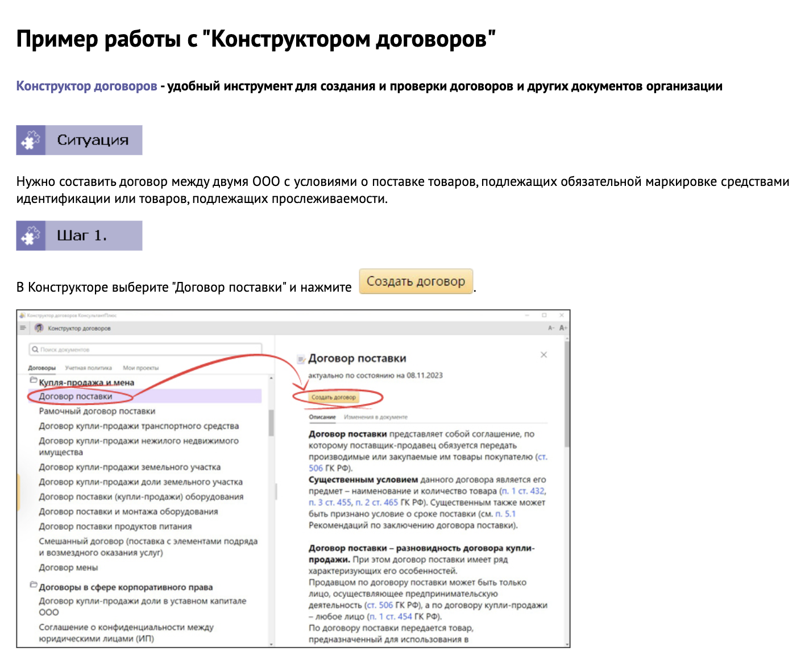
Task: Click the document icon beside the Договор поставки heading
Action: pyautogui.click(x=301, y=359)
